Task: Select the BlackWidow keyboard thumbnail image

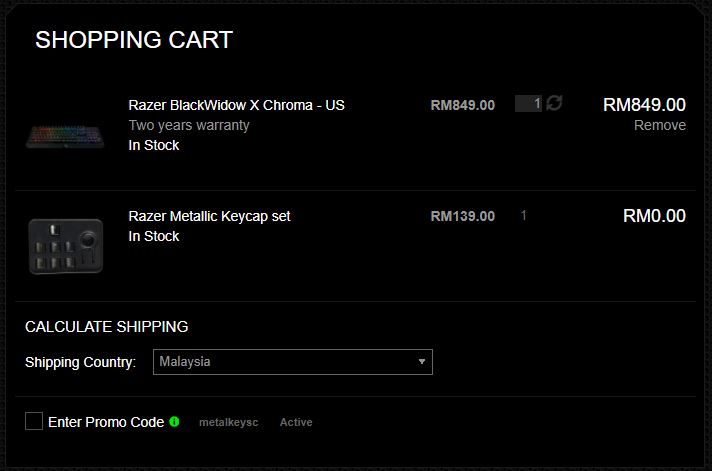Action: point(65,136)
